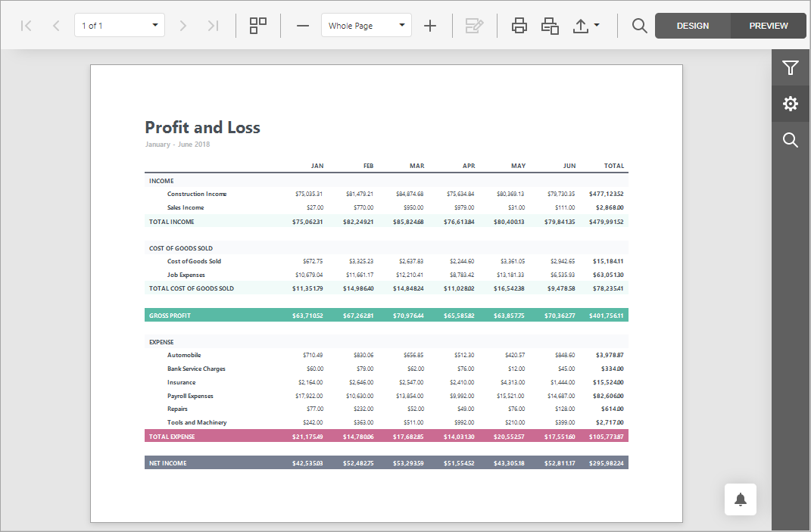Viewport: 811px width, 532px height.
Task: Print the whole report via the printer icon
Action: pyautogui.click(x=519, y=25)
